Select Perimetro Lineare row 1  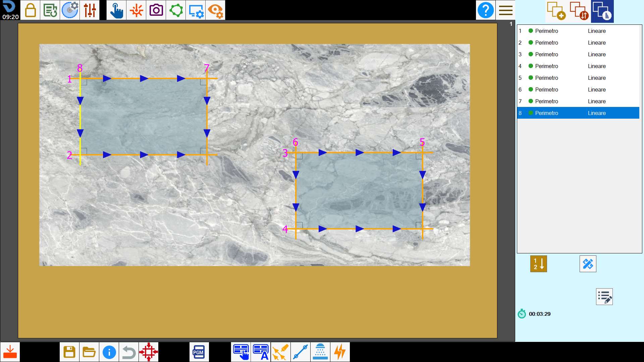578,31
